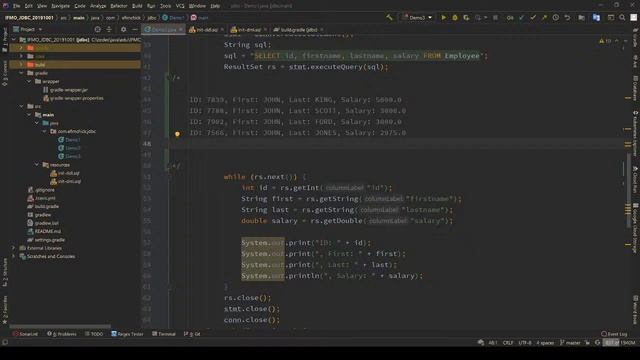Open Project panel gear settings

coord(123,29)
